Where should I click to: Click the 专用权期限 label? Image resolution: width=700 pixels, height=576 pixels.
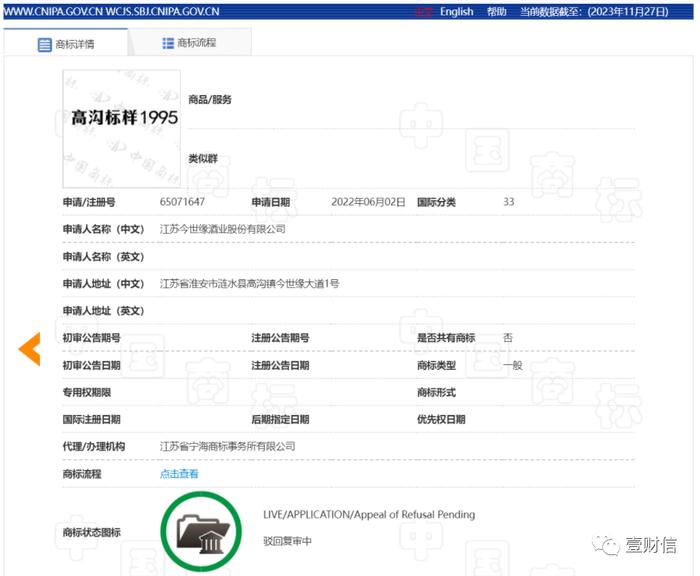coord(87,392)
